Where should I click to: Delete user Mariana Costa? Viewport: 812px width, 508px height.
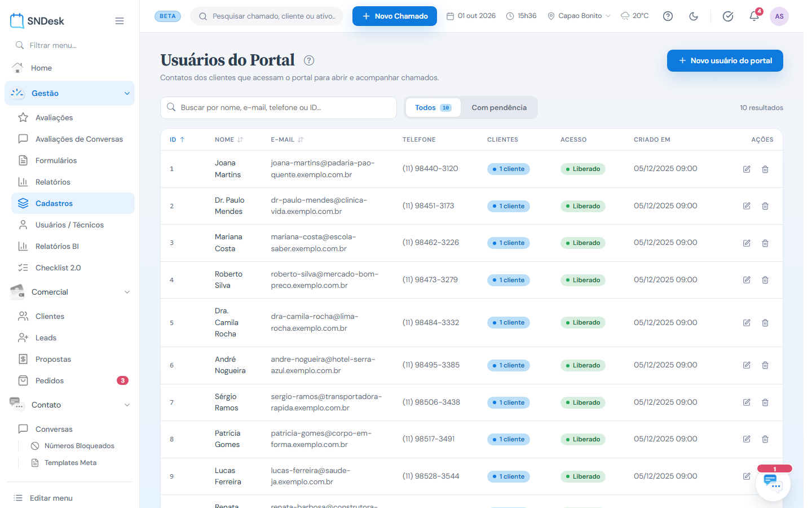(765, 243)
